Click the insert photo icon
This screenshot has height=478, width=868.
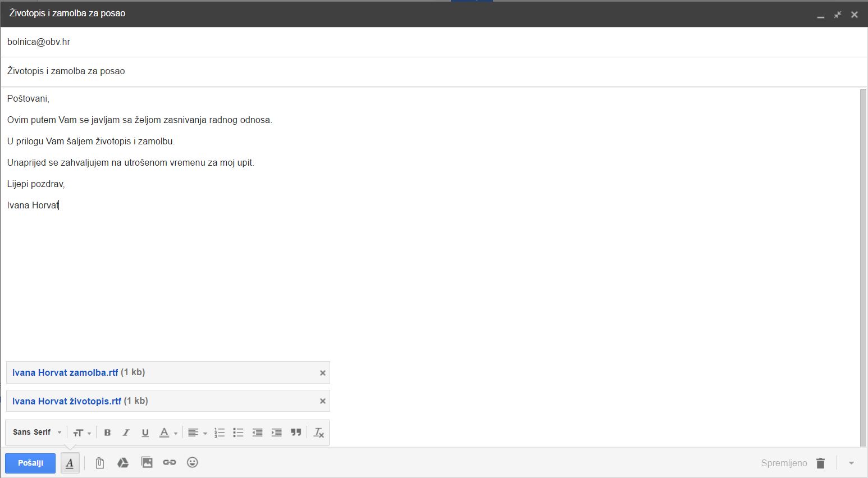tap(147, 463)
